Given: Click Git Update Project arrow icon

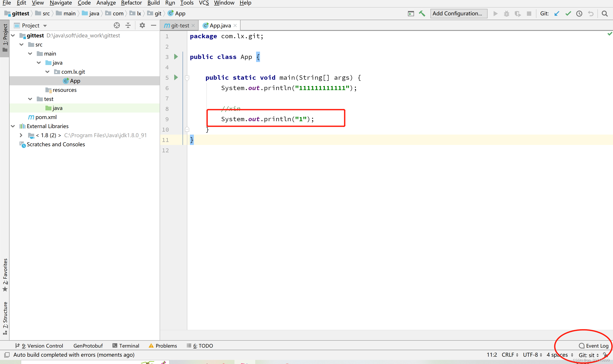Looking at the screenshot, I should (557, 13).
